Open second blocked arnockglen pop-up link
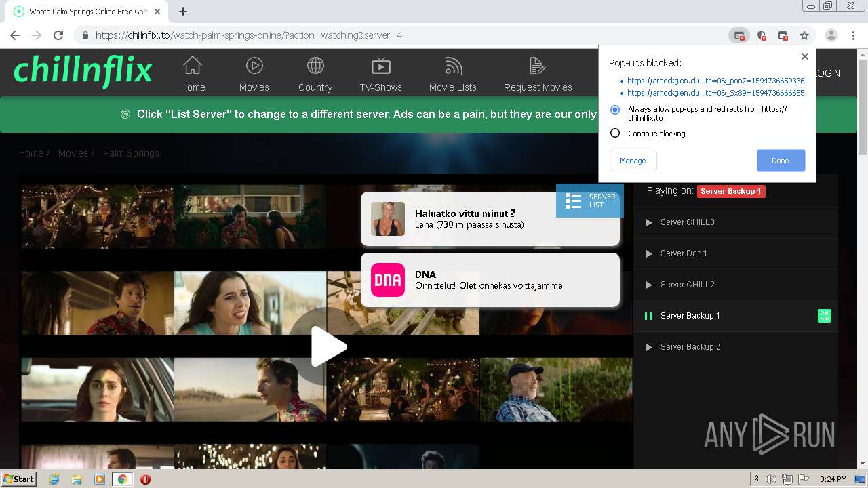Screen dimensions: 868x488 coord(715,93)
